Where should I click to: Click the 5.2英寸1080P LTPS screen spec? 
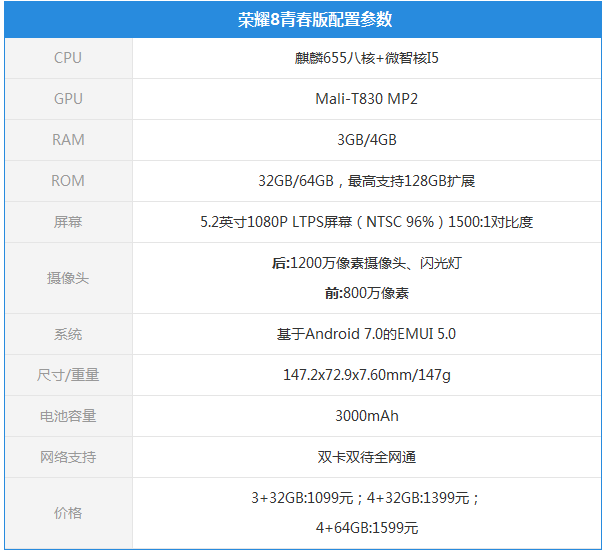tap(366, 222)
